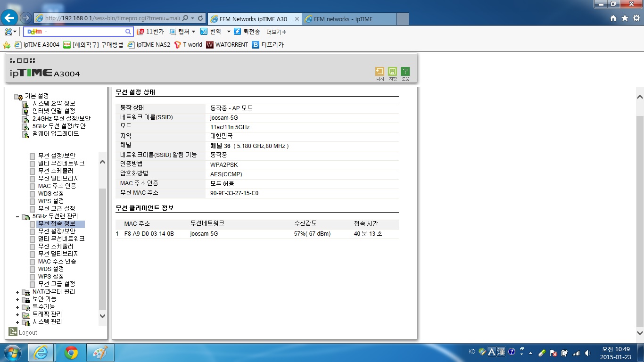This screenshot has height=362, width=644.
Task: Refresh the page using address bar reload icon
Action: pyautogui.click(x=200, y=18)
